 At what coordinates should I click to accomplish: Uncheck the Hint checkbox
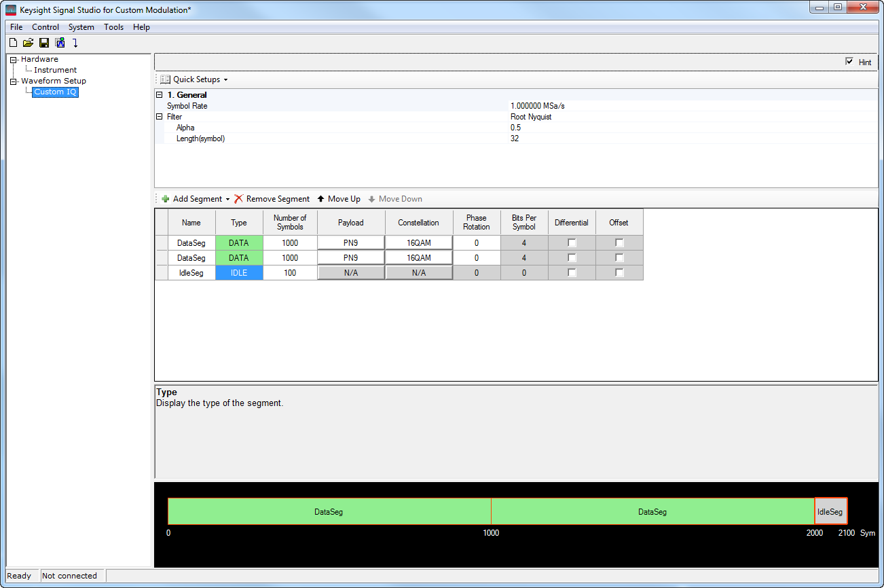coord(849,62)
